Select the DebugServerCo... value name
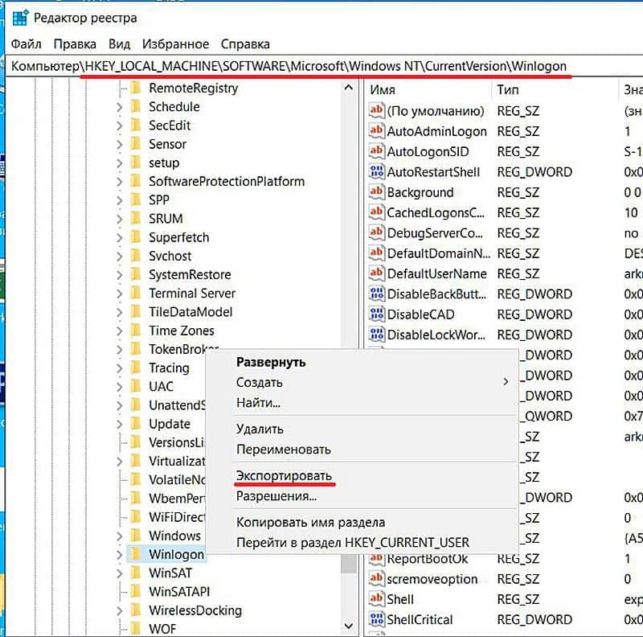Screen dimensions: 643x637 tap(435, 233)
